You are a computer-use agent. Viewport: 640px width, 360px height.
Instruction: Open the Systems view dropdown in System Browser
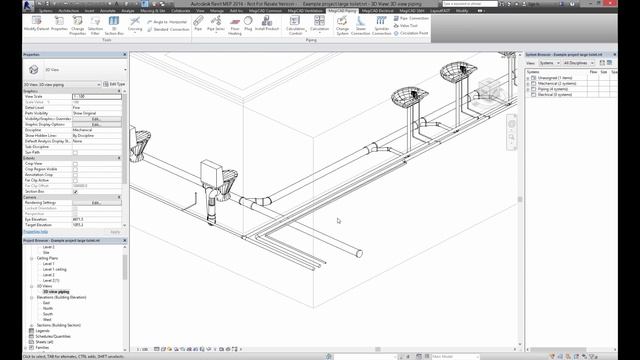click(x=549, y=63)
